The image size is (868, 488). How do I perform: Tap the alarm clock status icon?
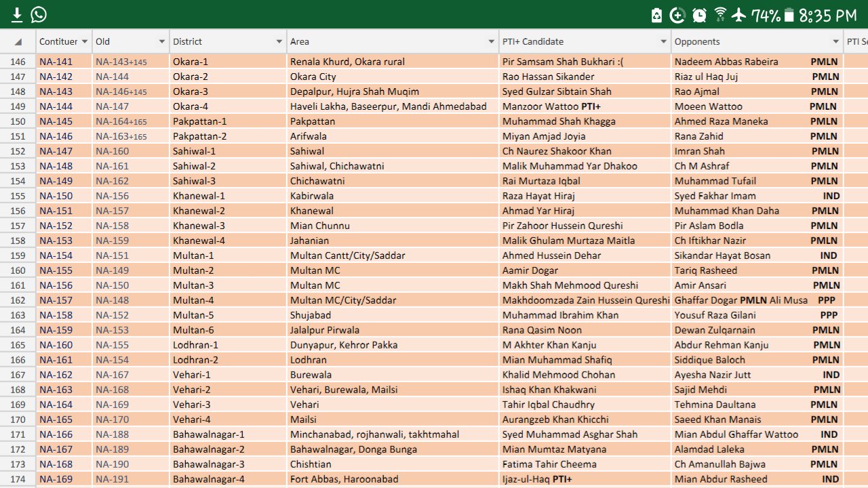click(699, 15)
